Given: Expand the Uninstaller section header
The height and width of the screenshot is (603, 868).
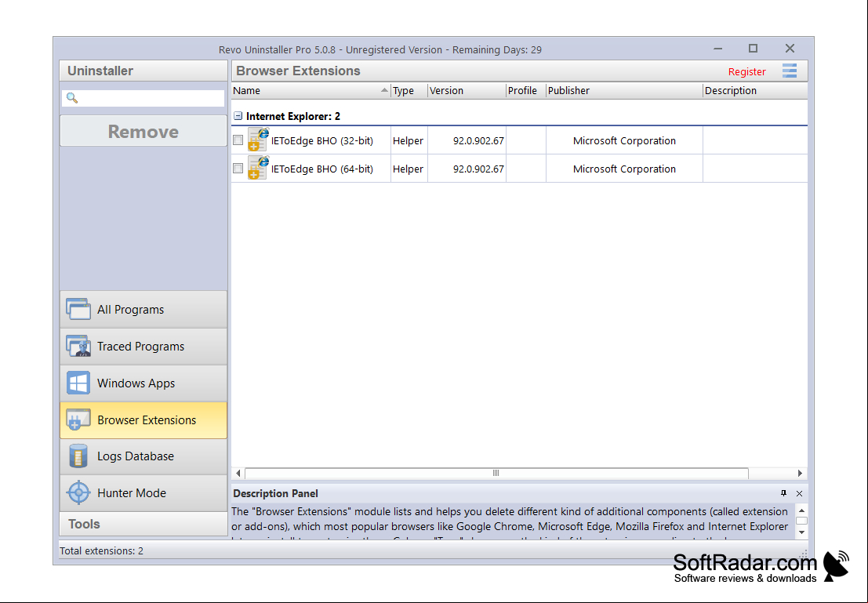Looking at the screenshot, I should [x=143, y=71].
